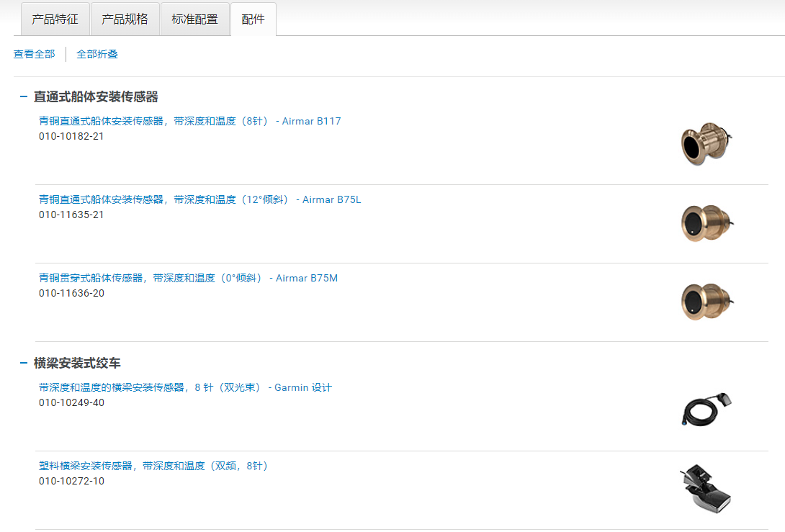Open the Airmar B117 bronze sensor link
The height and width of the screenshot is (532, 785).
189,121
